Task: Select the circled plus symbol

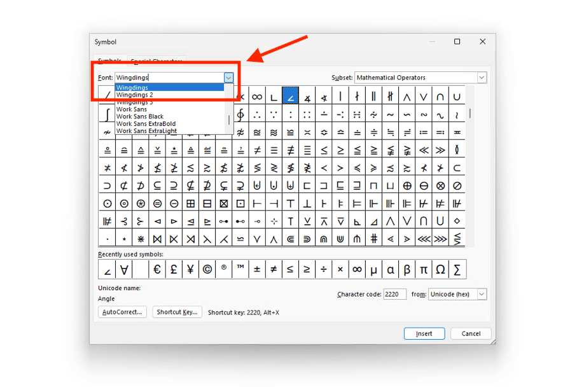Action: coord(407,186)
